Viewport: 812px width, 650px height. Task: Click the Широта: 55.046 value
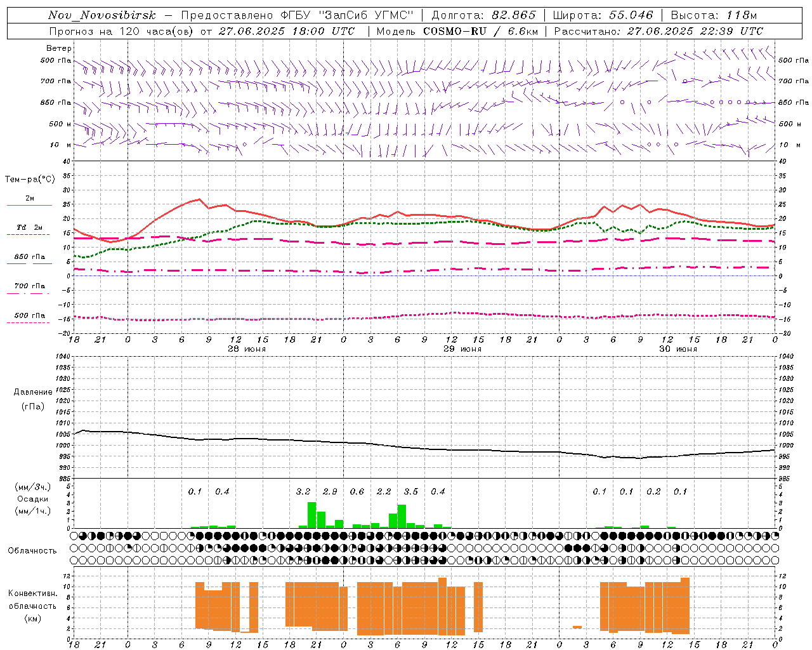pyautogui.click(x=603, y=15)
